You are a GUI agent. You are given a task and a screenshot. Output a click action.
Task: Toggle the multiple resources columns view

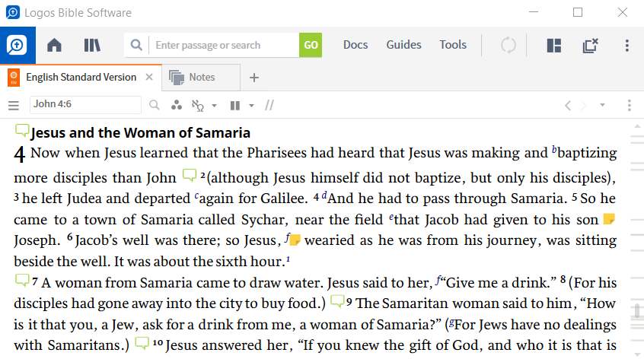pos(235,106)
